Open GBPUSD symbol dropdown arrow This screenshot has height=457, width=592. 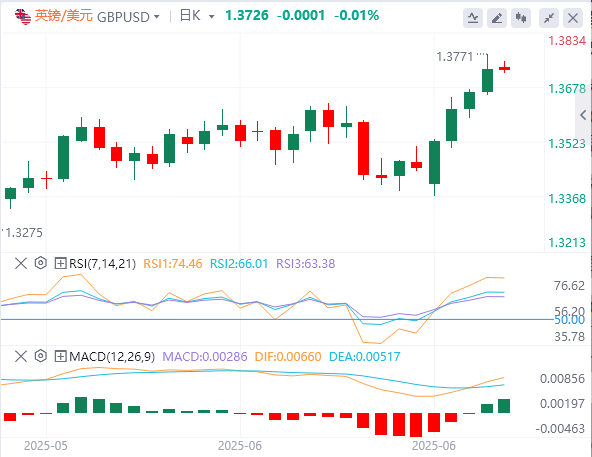click(157, 17)
